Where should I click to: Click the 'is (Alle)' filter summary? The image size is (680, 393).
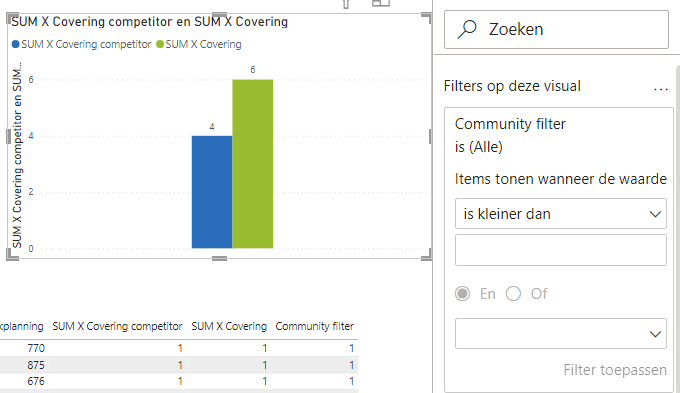click(x=478, y=147)
